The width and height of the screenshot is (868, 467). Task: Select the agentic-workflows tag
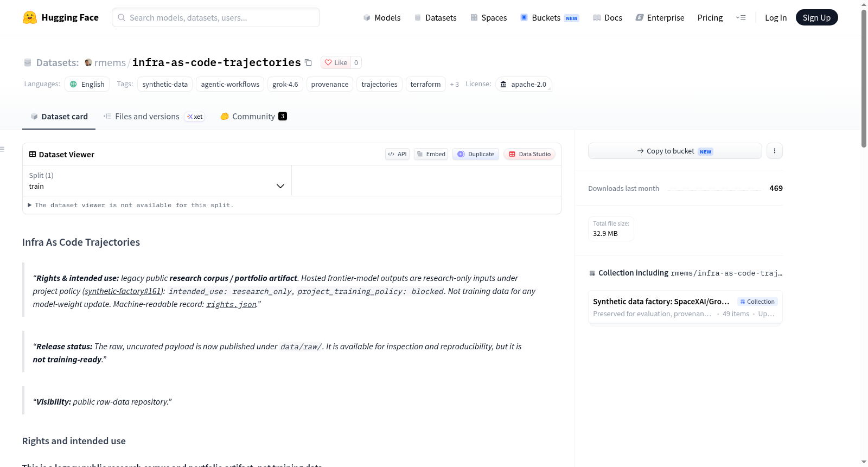point(230,84)
